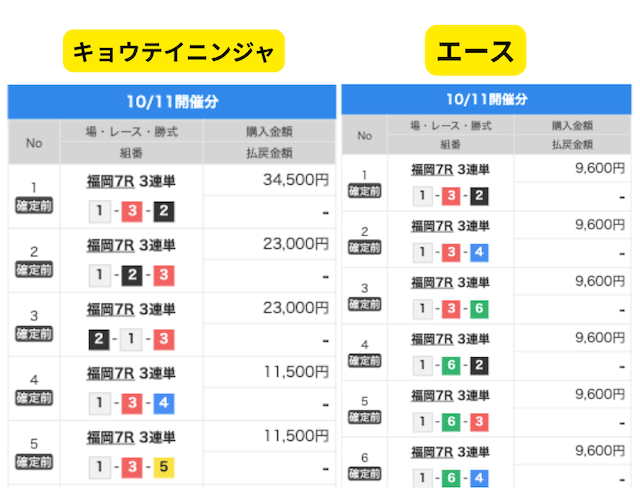Click blue number 4 chip in キョウテイニンジャ row 4
The width and height of the screenshot is (640, 489).
tap(163, 403)
